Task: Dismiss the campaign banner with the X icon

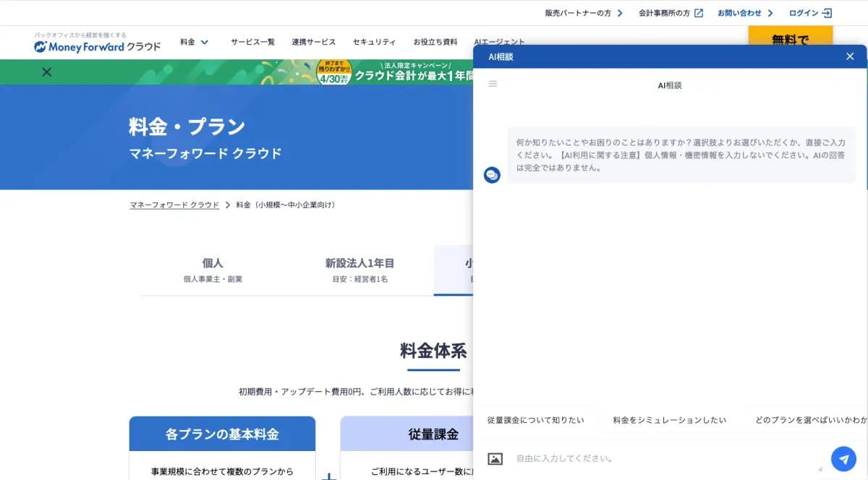Action: (47, 72)
